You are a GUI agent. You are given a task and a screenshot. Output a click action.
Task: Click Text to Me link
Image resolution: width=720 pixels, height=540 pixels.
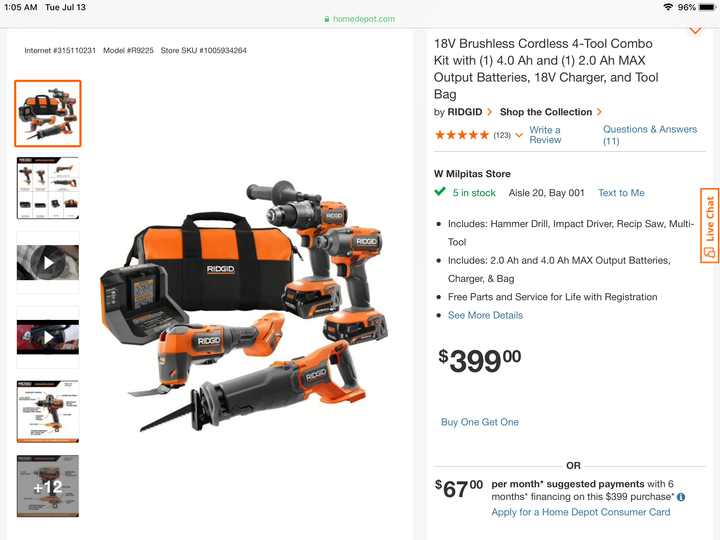(x=621, y=193)
